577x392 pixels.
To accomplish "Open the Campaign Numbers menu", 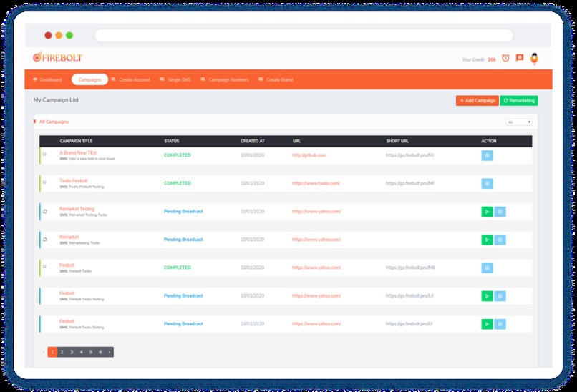I will coord(225,79).
